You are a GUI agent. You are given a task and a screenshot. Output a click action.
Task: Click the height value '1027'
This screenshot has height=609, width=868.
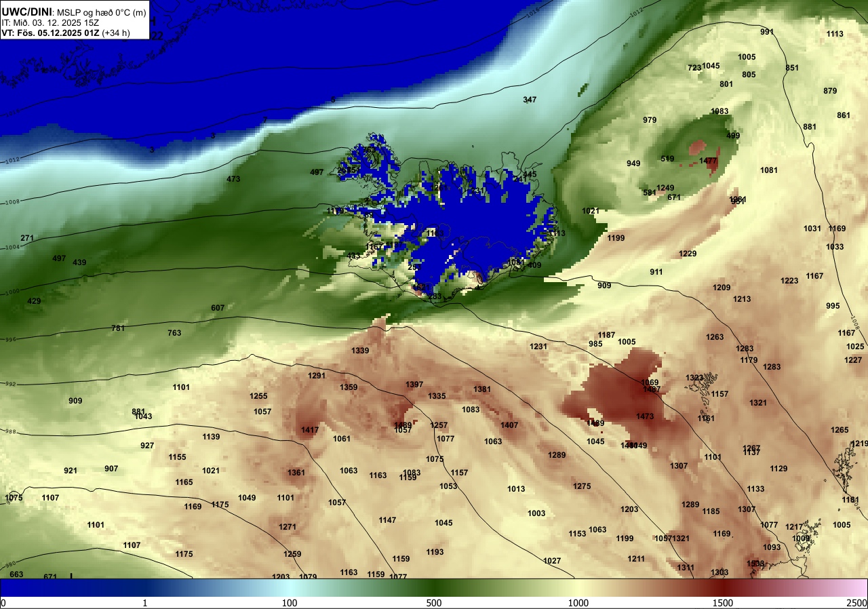[x=552, y=561]
